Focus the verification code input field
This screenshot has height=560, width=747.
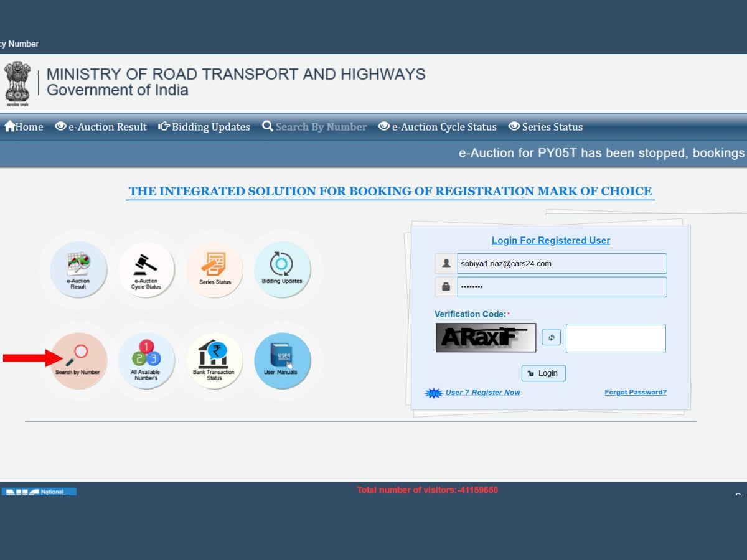tap(615, 338)
